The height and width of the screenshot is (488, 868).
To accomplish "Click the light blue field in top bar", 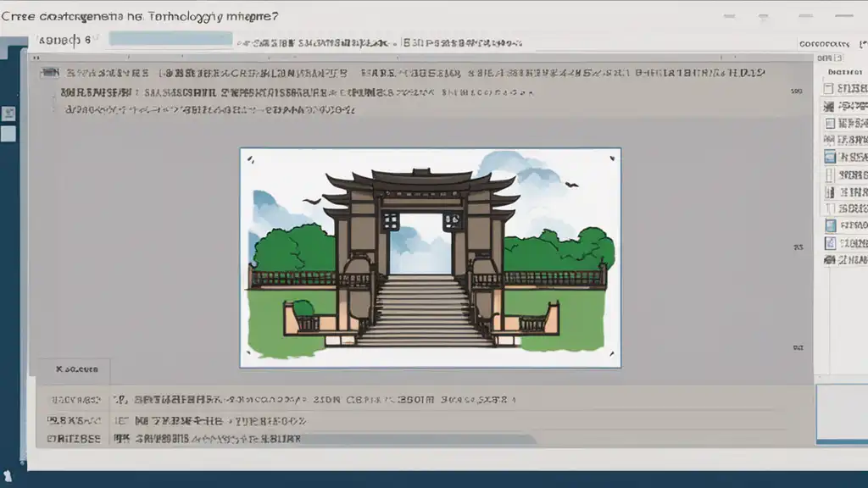I will [170, 39].
